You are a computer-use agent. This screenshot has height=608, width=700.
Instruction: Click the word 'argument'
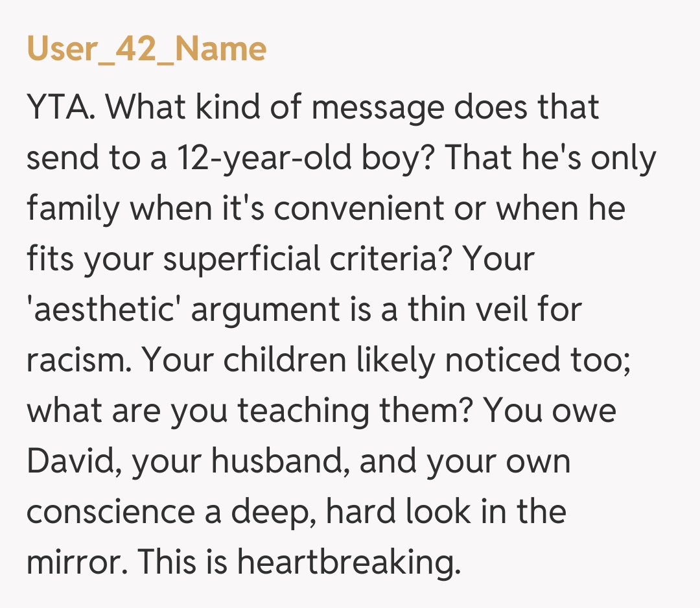point(264,310)
